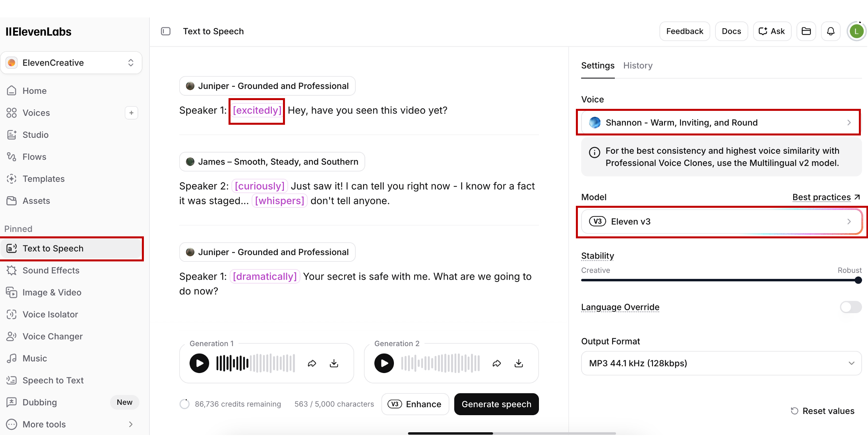The width and height of the screenshot is (868, 437).
Task: Open the user profile avatar
Action: (x=856, y=31)
